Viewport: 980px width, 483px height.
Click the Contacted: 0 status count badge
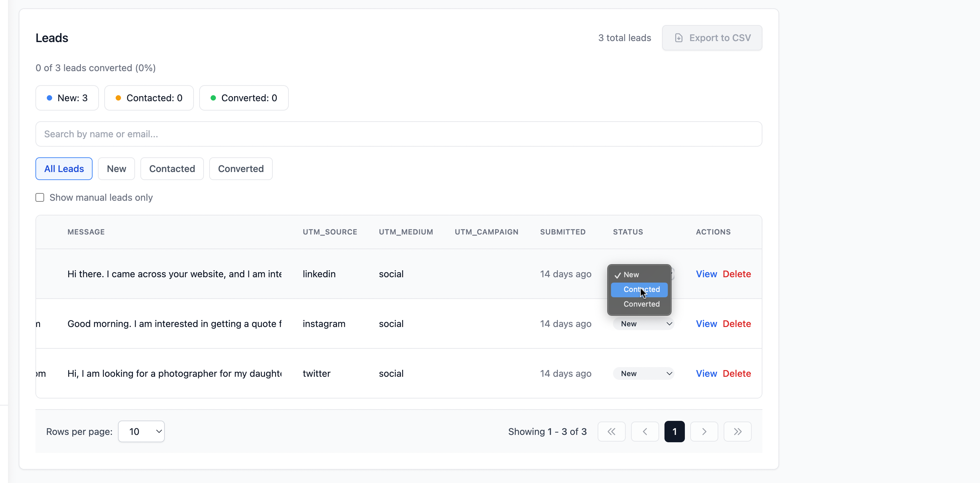149,98
